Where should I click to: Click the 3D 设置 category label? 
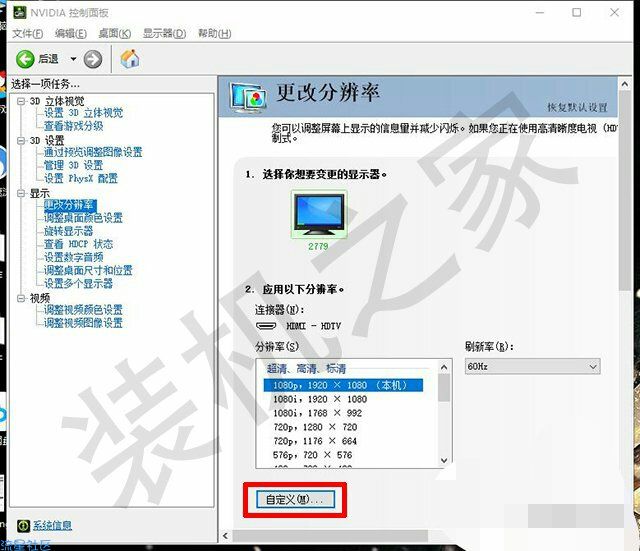click(47, 141)
